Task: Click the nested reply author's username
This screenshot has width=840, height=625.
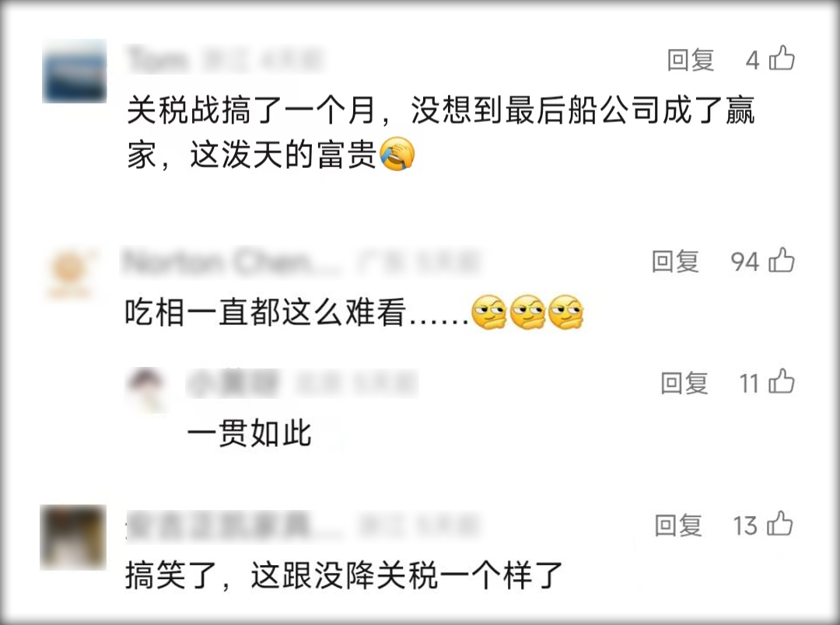Action: coord(233,383)
